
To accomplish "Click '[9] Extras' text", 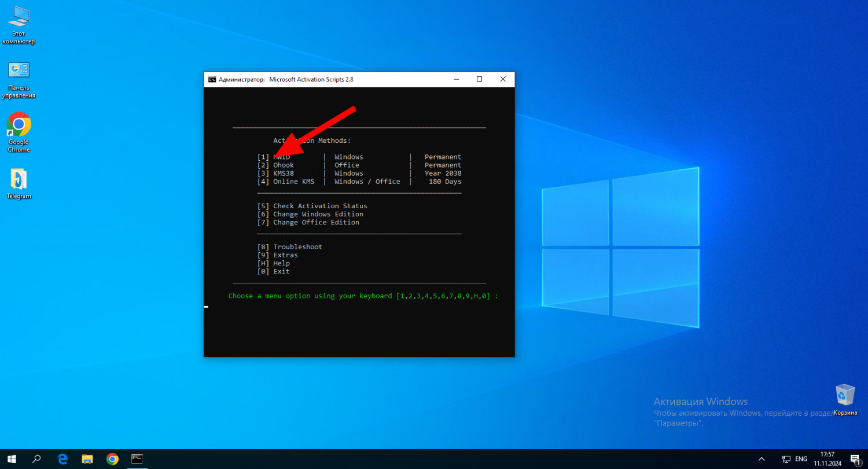I will pyautogui.click(x=277, y=255).
